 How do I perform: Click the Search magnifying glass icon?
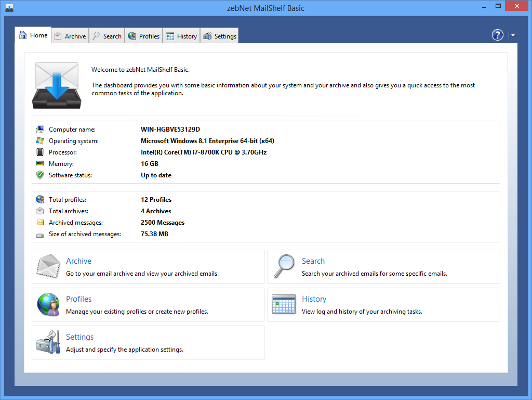click(285, 266)
